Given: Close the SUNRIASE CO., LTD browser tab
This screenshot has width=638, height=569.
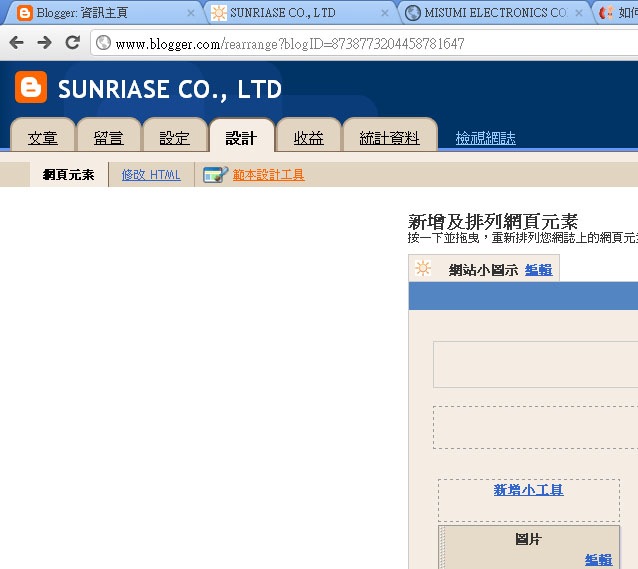Looking at the screenshot, I should coord(385,13).
